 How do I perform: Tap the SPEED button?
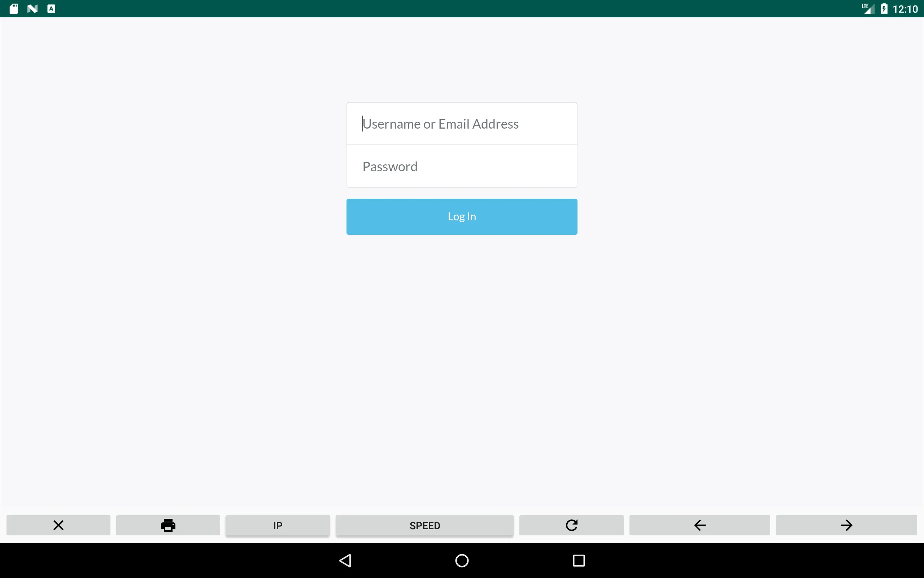pyautogui.click(x=424, y=526)
